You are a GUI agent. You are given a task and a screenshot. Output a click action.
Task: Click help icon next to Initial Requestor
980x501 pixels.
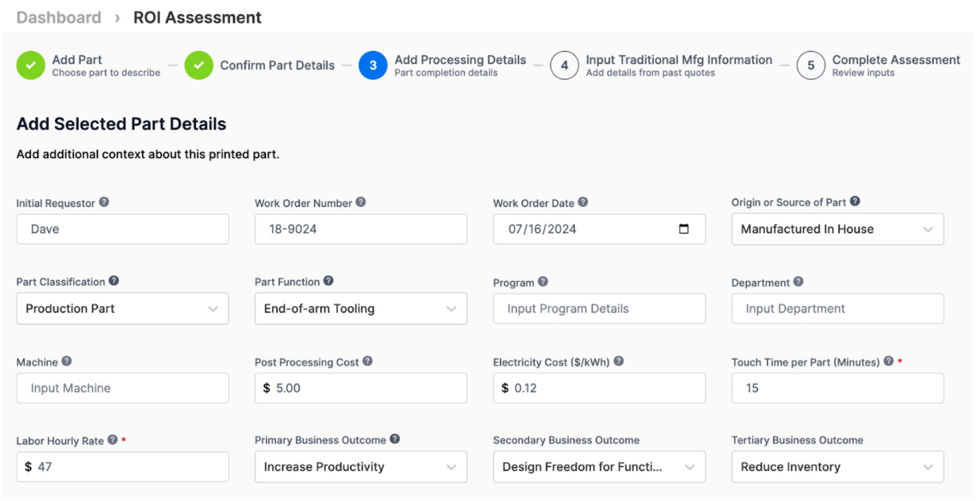click(x=104, y=202)
